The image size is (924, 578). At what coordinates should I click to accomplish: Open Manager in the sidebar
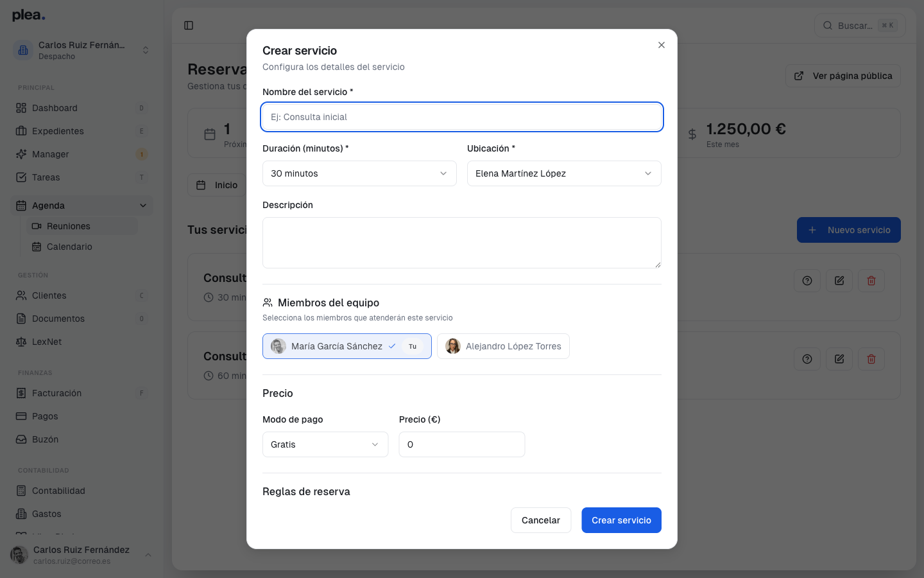81,154
